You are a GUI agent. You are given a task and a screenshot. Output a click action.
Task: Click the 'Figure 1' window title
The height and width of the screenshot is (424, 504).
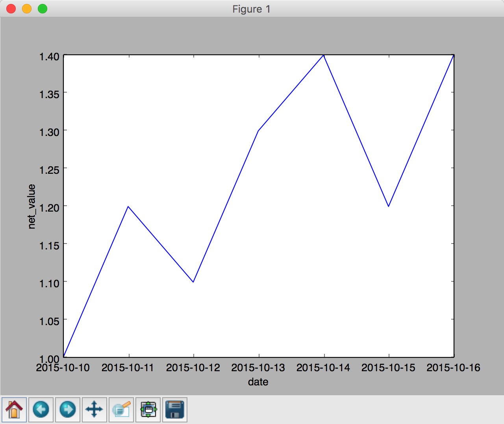tap(251, 9)
